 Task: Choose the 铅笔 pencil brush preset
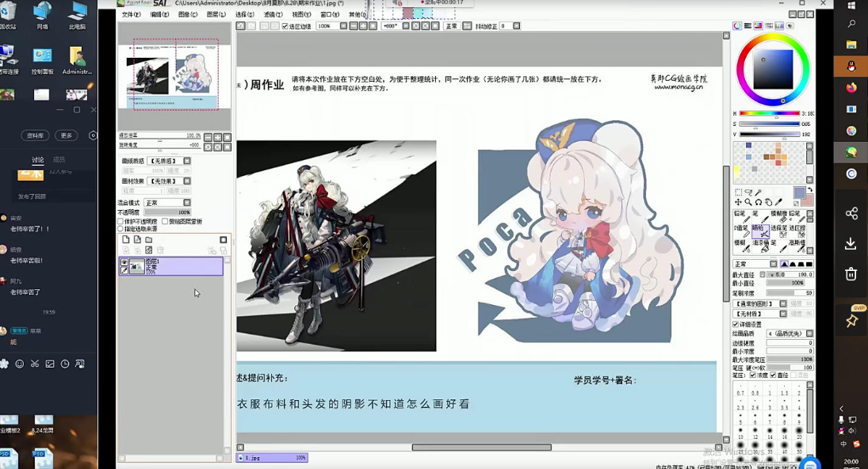(740, 217)
